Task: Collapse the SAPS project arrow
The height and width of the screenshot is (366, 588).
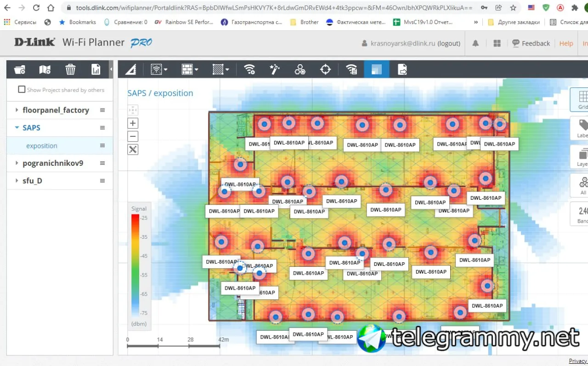Action: pyautogui.click(x=17, y=128)
